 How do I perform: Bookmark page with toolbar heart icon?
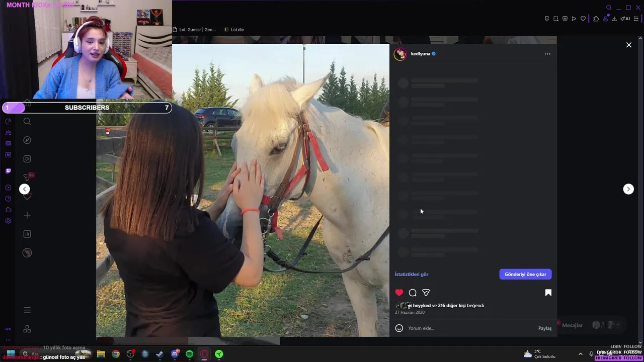(583, 19)
